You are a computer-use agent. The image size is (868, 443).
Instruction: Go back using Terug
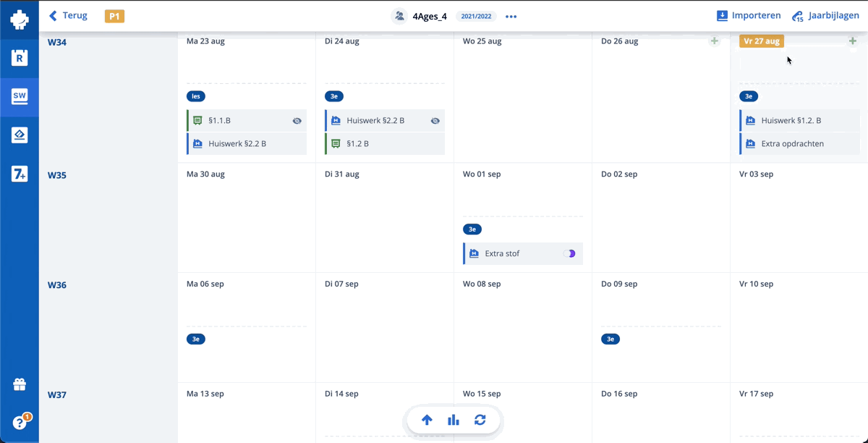point(68,15)
